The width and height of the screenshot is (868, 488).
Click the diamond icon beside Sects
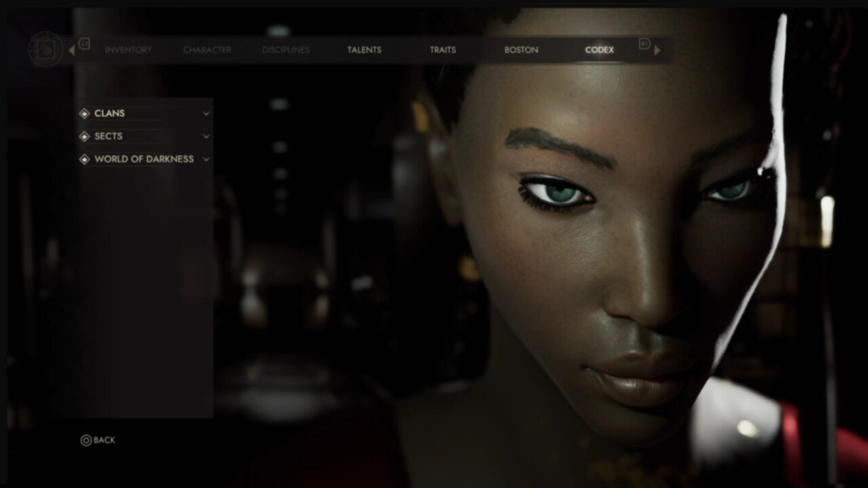[84, 136]
